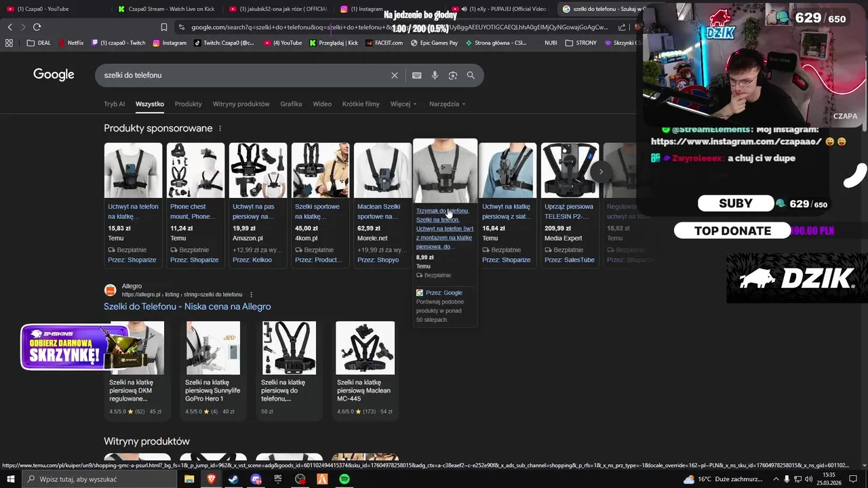Expand the Więcej dropdown
This screenshot has height=488, width=868.
pyautogui.click(x=403, y=104)
